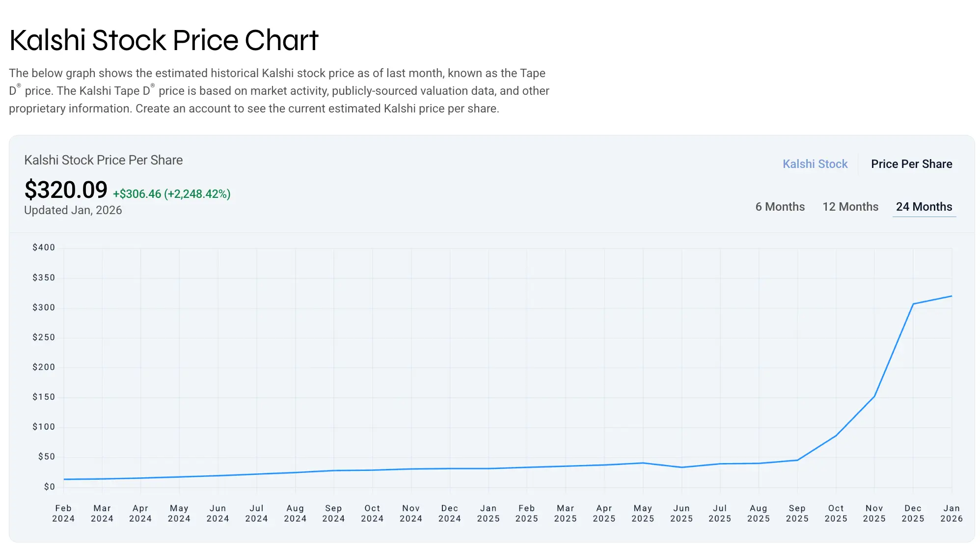Image resolution: width=980 pixels, height=549 pixels.
Task: Click the Nov 2025 point on the price line
Action: [x=874, y=396]
